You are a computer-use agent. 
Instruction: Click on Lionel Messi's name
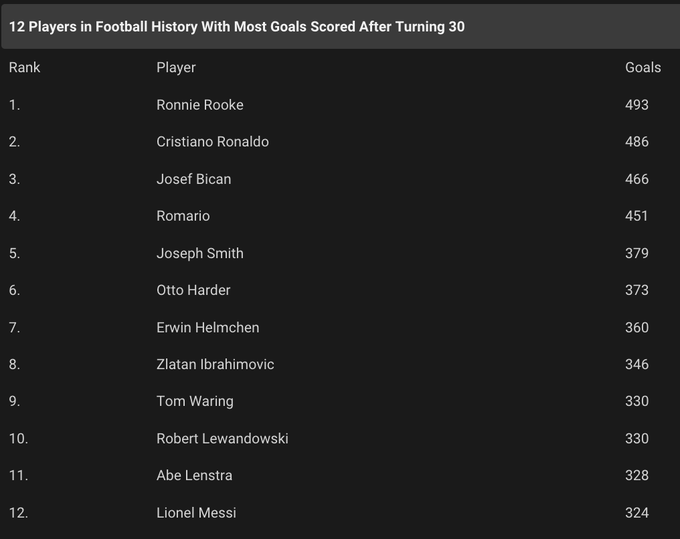[x=196, y=512]
